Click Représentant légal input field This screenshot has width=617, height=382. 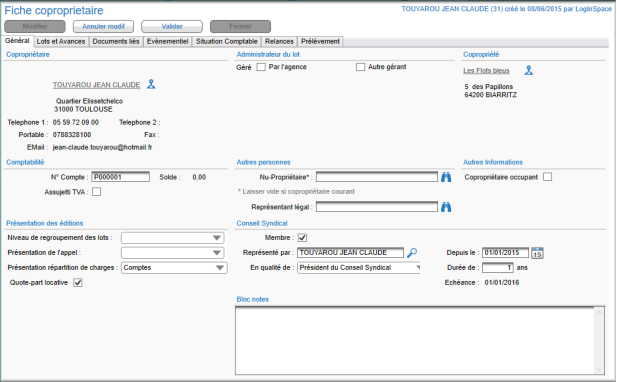[377, 207]
